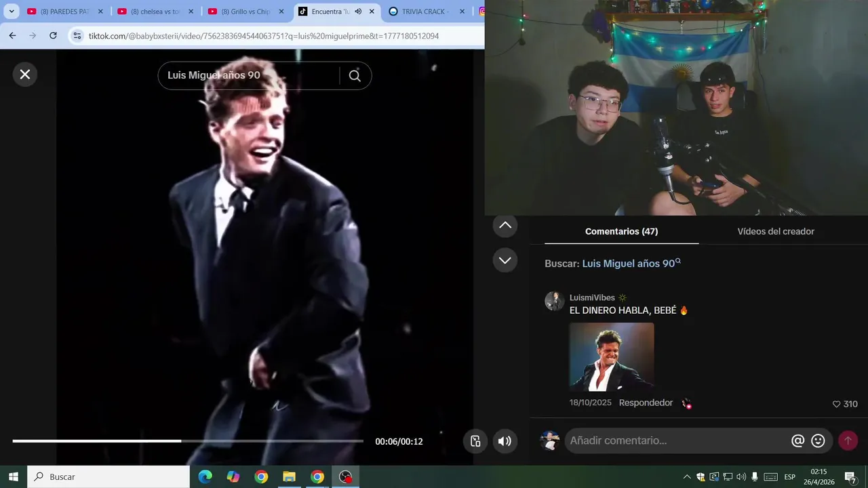Post the comment with the red arrow button
The height and width of the screenshot is (488, 868).
click(848, 441)
